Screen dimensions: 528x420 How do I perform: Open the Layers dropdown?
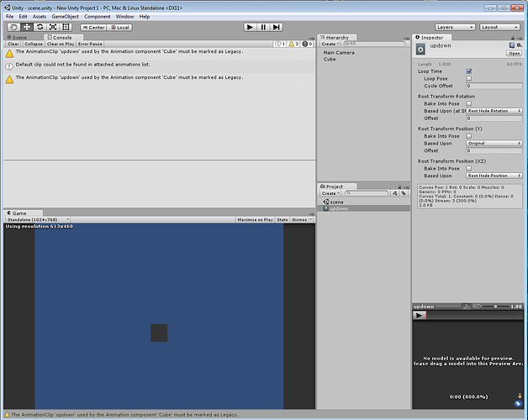tap(455, 27)
